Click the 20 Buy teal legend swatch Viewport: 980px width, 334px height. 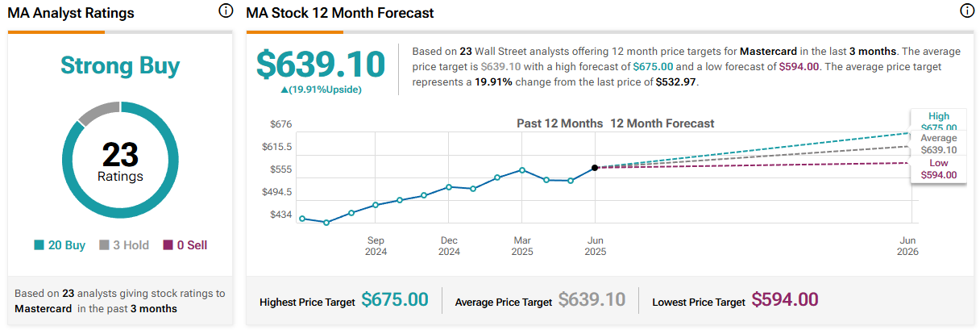coord(39,245)
